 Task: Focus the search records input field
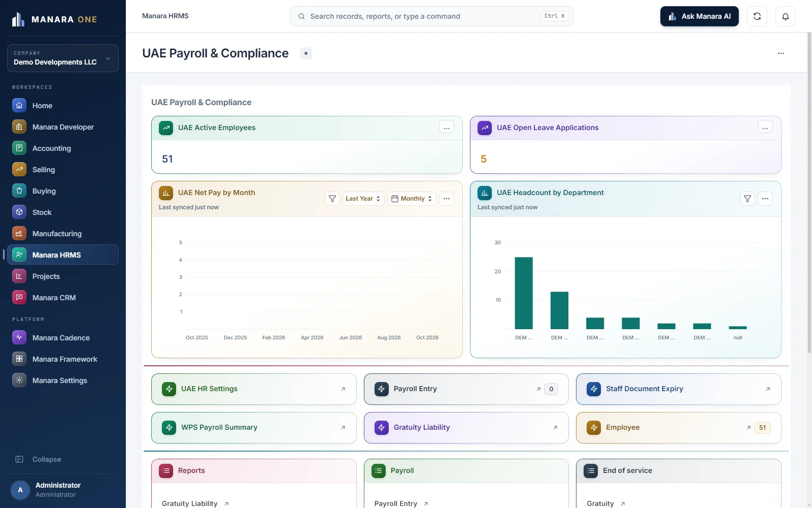tap(432, 16)
